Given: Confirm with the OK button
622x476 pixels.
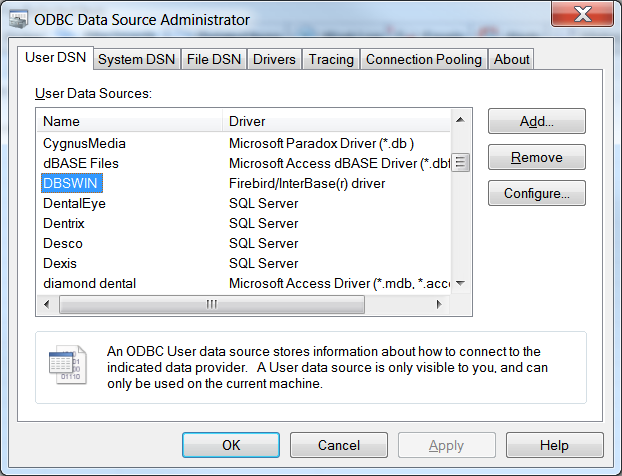Looking at the screenshot, I should pos(231,445).
